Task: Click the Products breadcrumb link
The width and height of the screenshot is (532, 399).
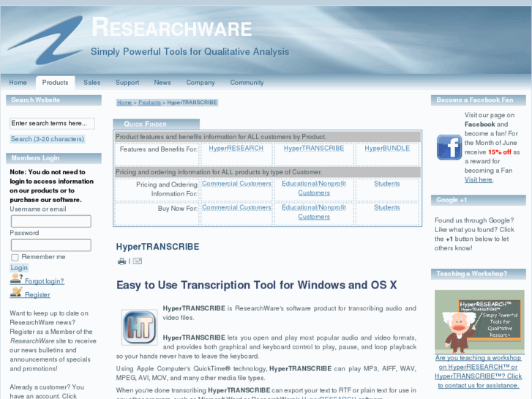Action: [149, 102]
